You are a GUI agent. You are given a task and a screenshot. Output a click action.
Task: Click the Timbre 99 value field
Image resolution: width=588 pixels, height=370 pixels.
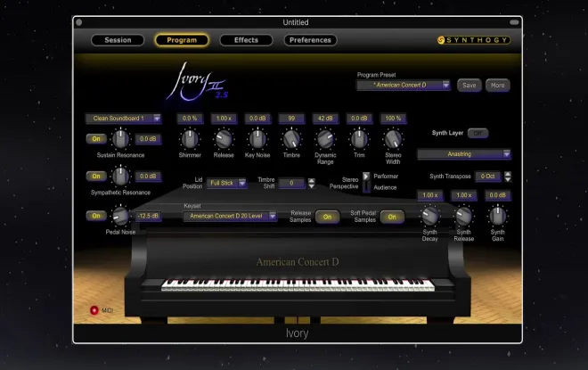tap(291, 119)
